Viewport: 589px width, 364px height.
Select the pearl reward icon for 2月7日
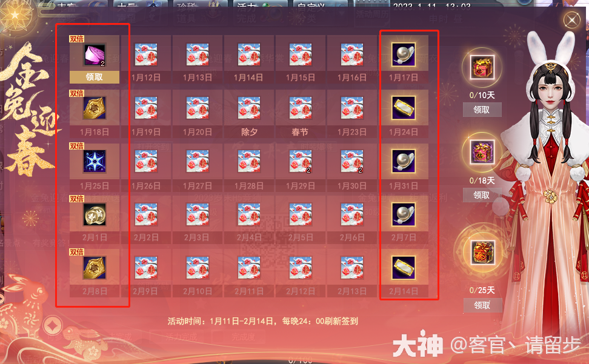pyautogui.click(x=404, y=214)
